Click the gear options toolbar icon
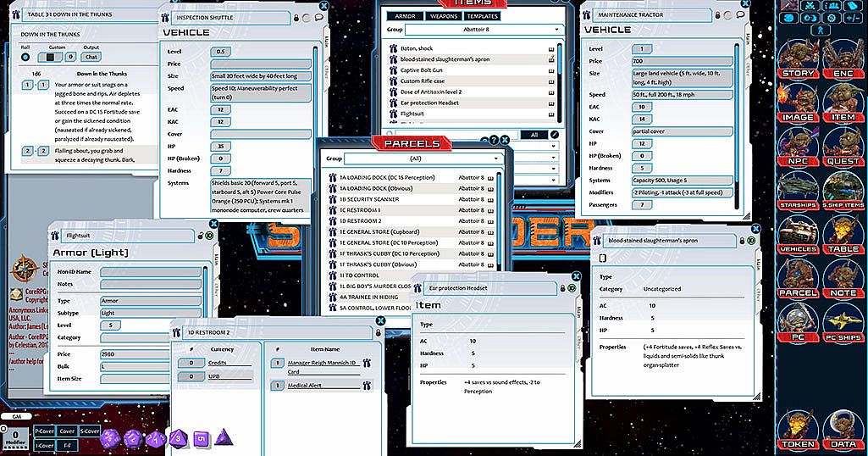 point(832,18)
